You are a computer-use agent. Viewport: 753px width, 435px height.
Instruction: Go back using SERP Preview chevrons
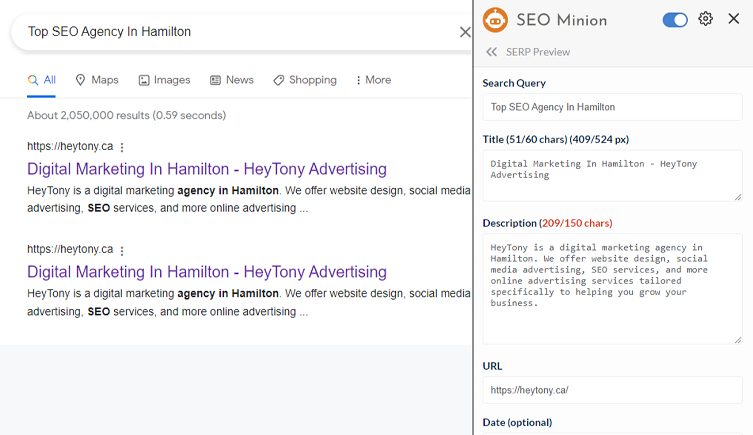491,52
